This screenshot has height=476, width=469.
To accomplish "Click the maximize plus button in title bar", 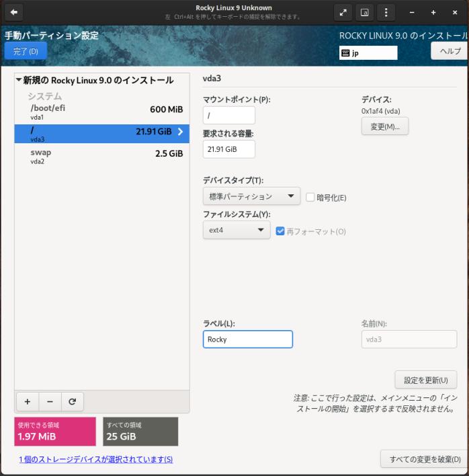I will [x=433, y=13].
